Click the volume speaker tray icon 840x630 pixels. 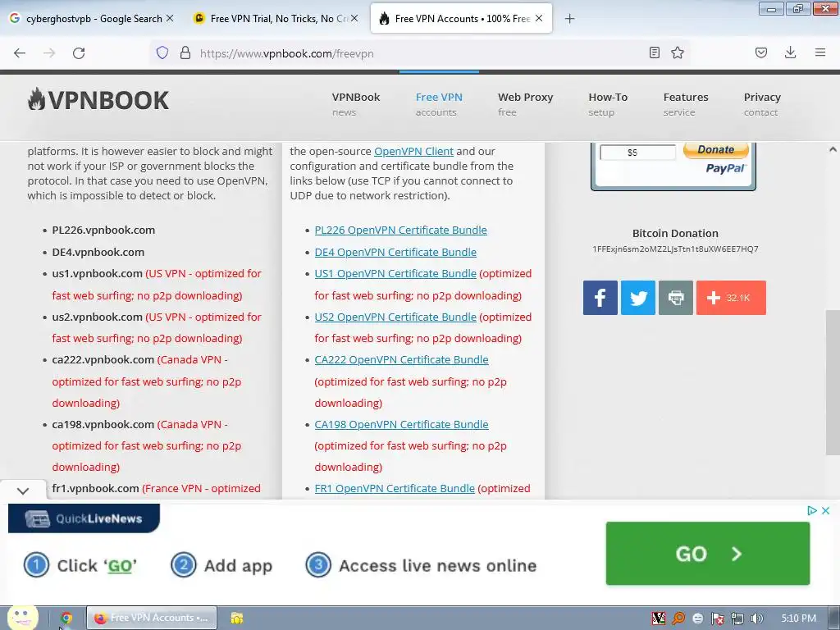pos(756,619)
